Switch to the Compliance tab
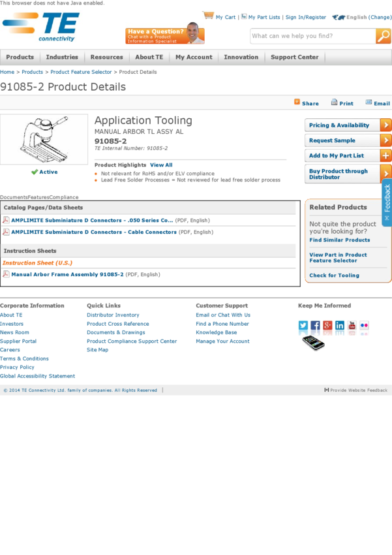The height and width of the screenshot is (555, 392). click(x=64, y=197)
